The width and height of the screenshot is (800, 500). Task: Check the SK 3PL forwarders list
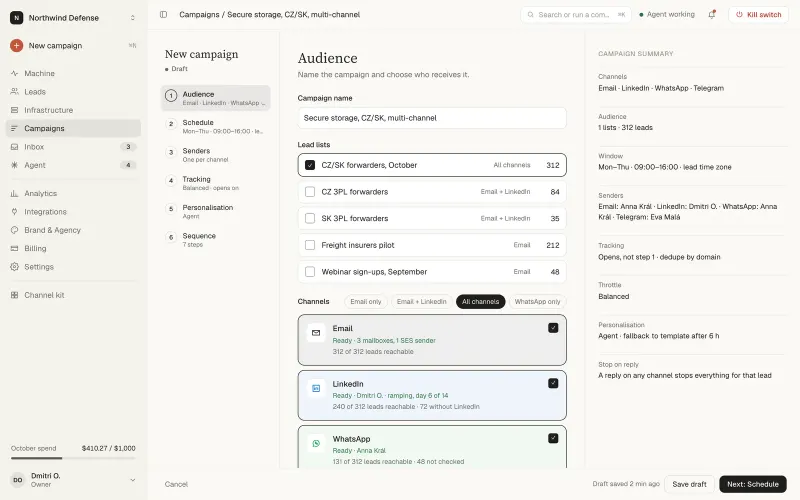(310, 218)
